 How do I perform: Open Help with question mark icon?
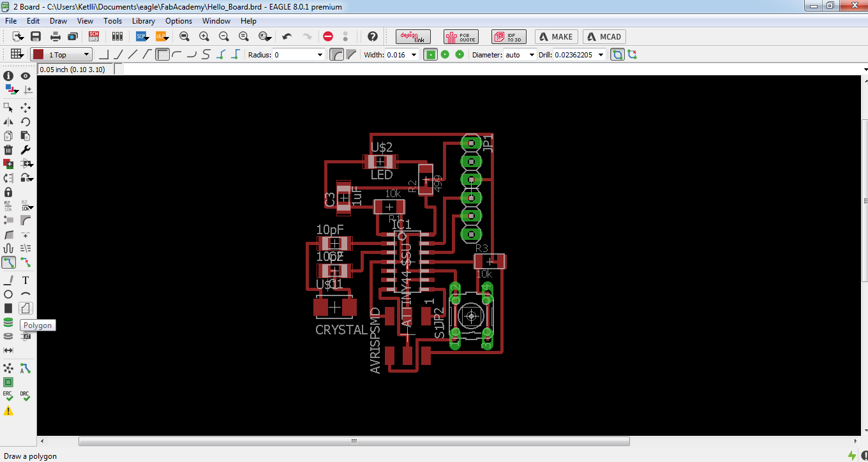pos(373,36)
